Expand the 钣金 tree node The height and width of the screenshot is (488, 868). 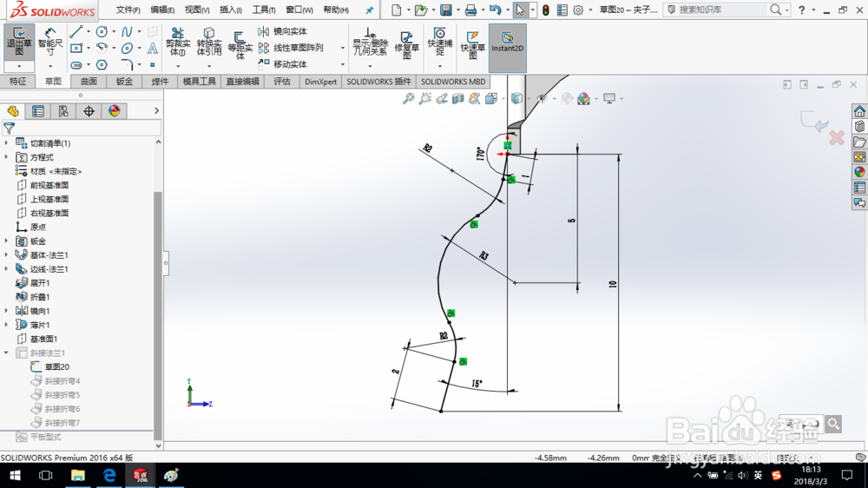click(7, 241)
